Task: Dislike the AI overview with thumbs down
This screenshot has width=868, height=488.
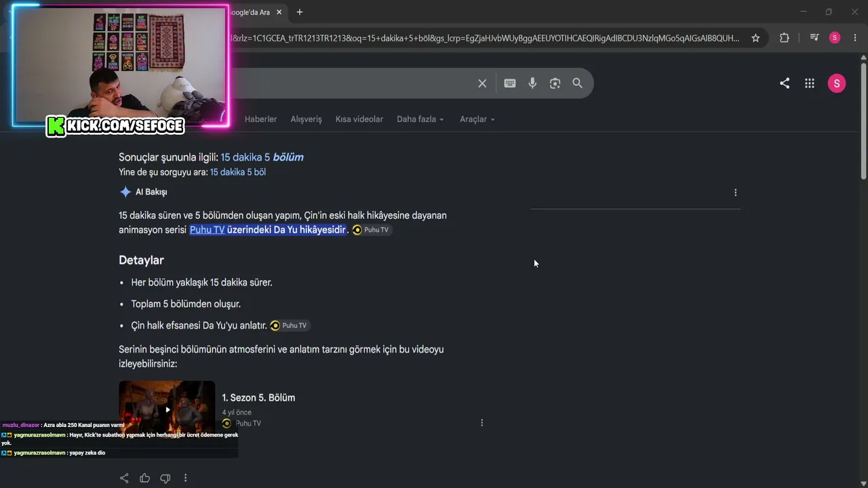Action: click(x=165, y=479)
